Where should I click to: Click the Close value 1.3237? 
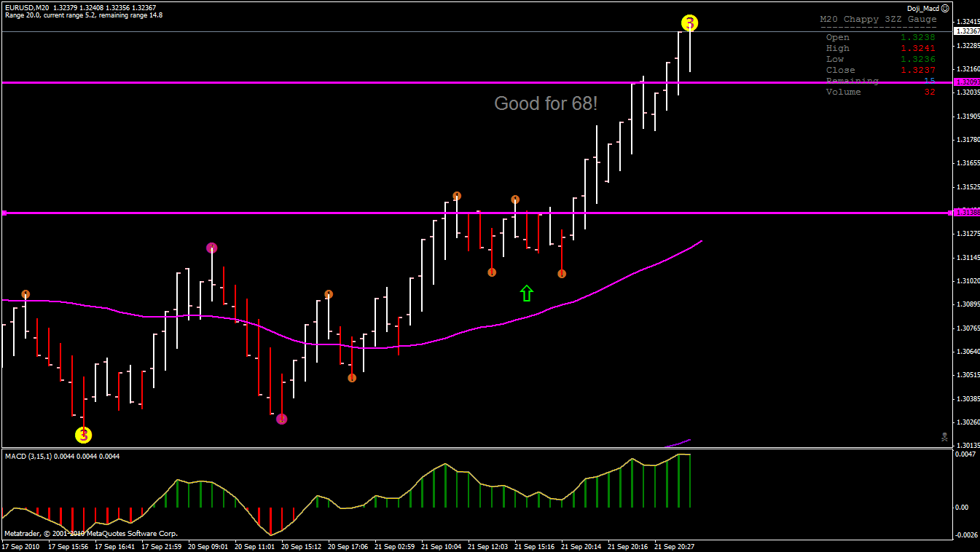coord(917,70)
